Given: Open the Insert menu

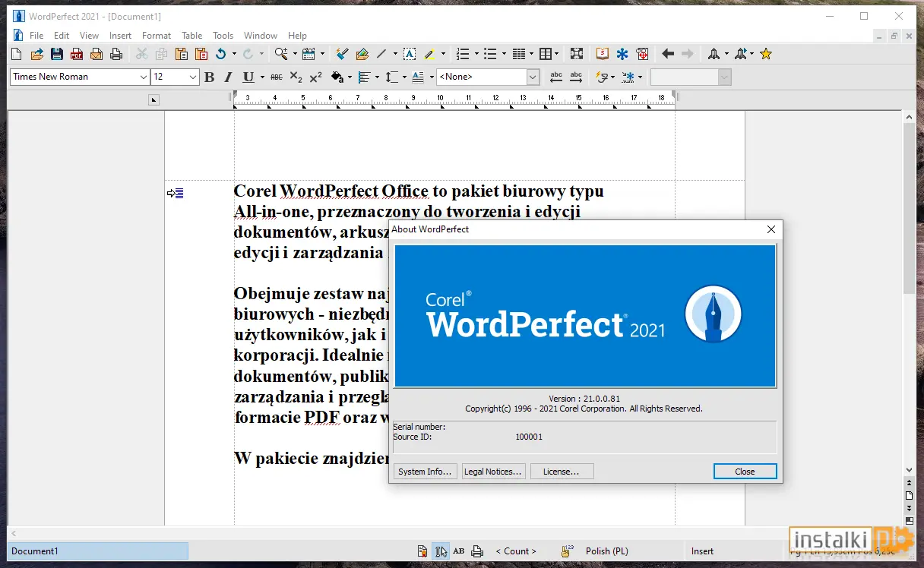Looking at the screenshot, I should click(120, 36).
